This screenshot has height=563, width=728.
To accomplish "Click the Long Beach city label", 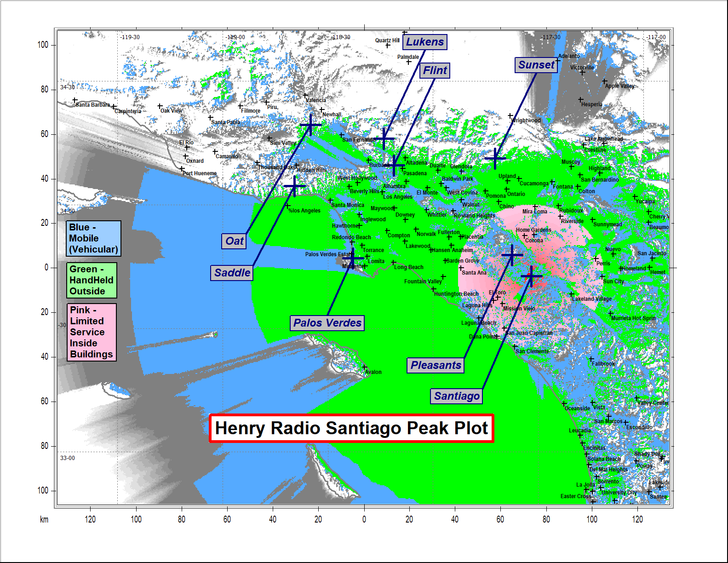I will tap(409, 267).
